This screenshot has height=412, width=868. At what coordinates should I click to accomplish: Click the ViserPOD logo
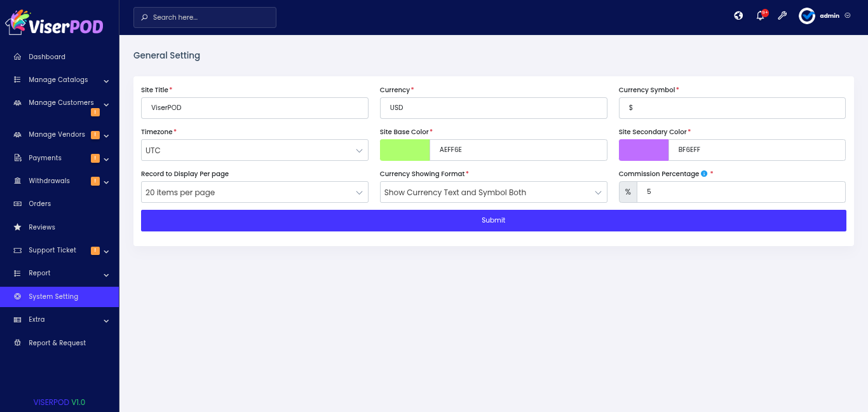click(x=55, y=23)
